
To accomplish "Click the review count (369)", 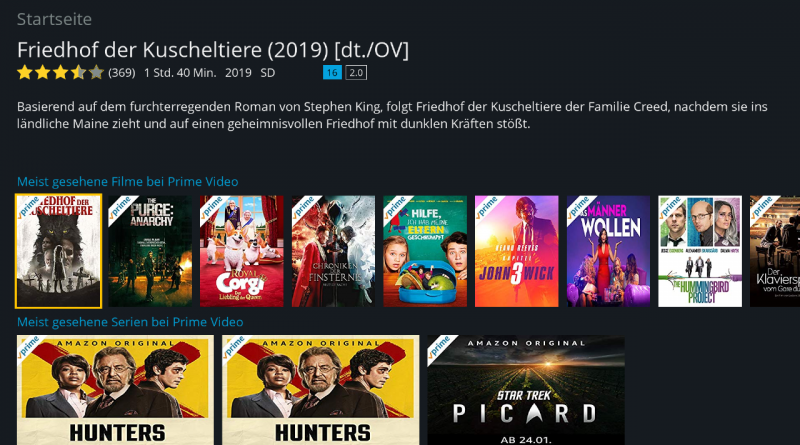I will point(121,73).
